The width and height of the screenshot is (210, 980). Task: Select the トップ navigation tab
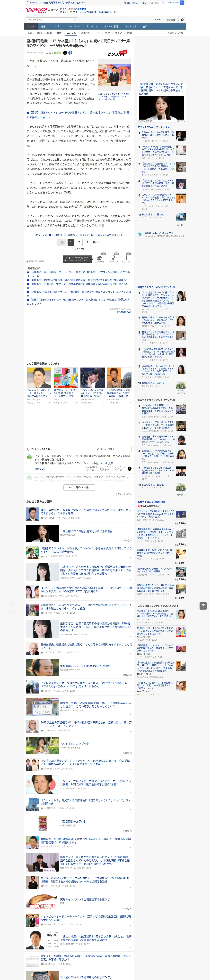point(31,27)
